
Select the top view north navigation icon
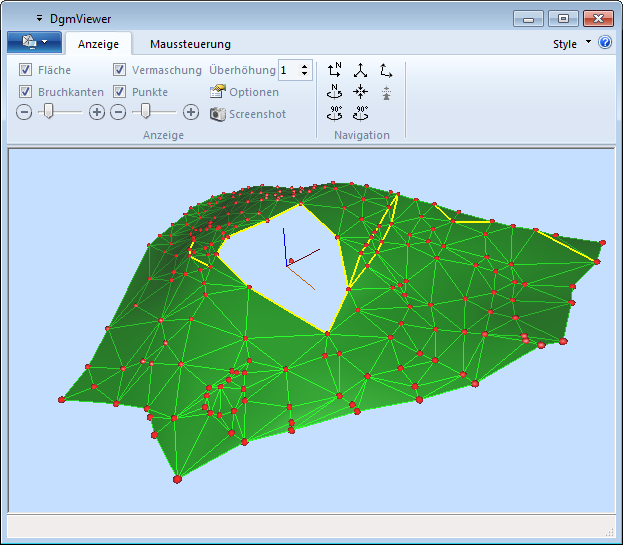[x=335, y=70]
